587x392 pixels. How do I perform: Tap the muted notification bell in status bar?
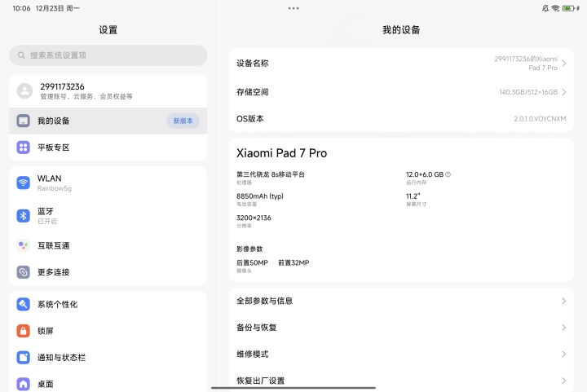(545, 8)
